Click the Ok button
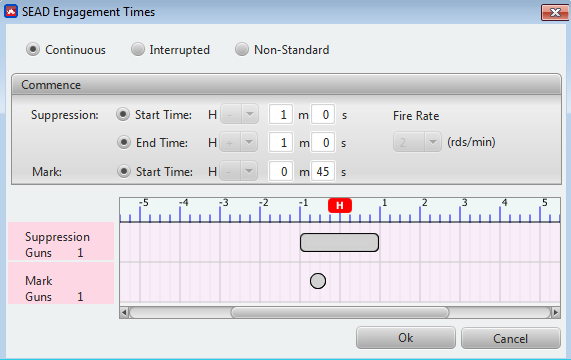Screen dimensions: 571x360 (x=406, y=338)
